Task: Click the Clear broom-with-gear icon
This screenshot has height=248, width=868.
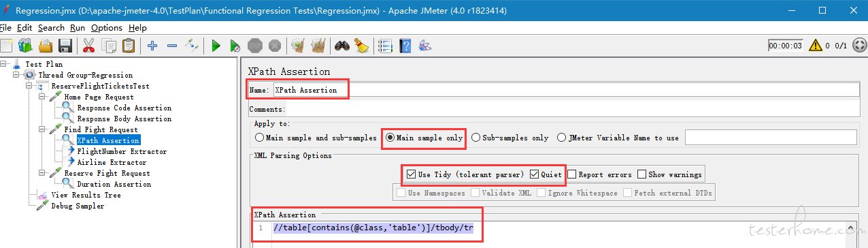Action: coord(297,46)
